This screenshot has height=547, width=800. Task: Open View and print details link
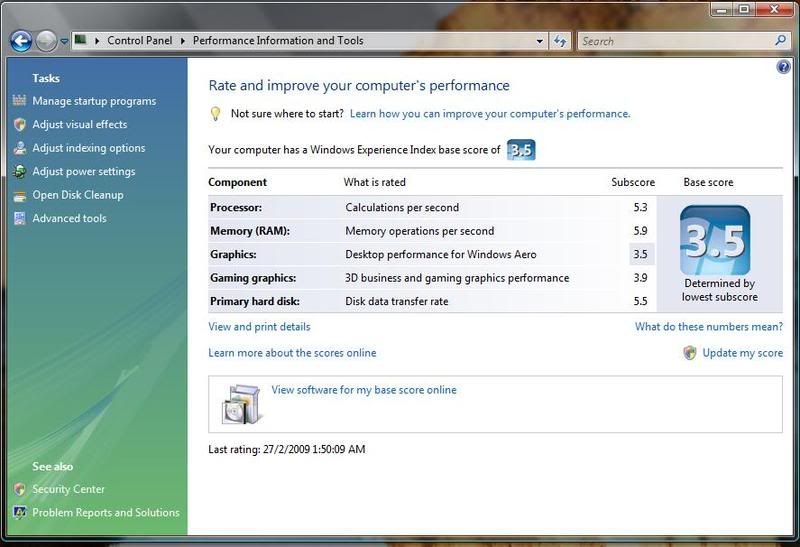coord(259,327)
